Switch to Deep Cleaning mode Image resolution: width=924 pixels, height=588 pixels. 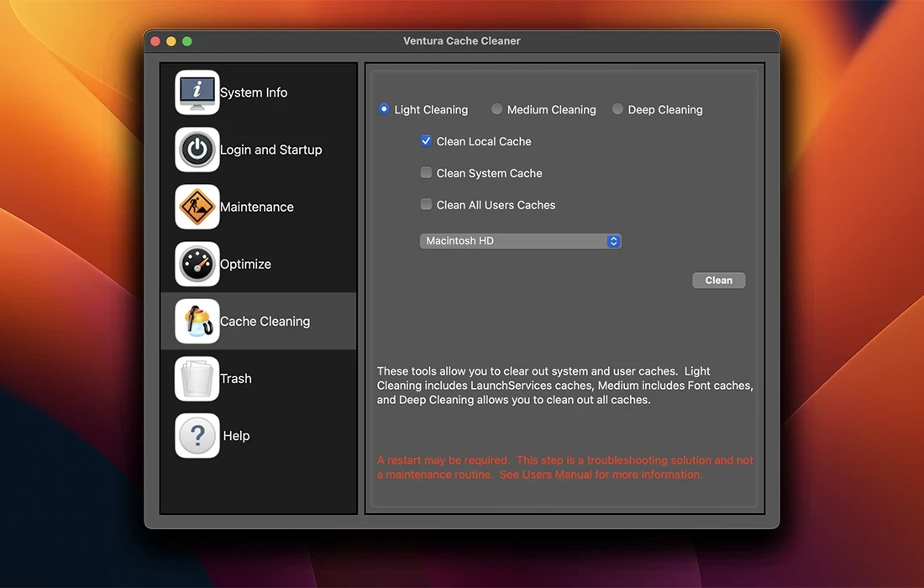(618, 109)
